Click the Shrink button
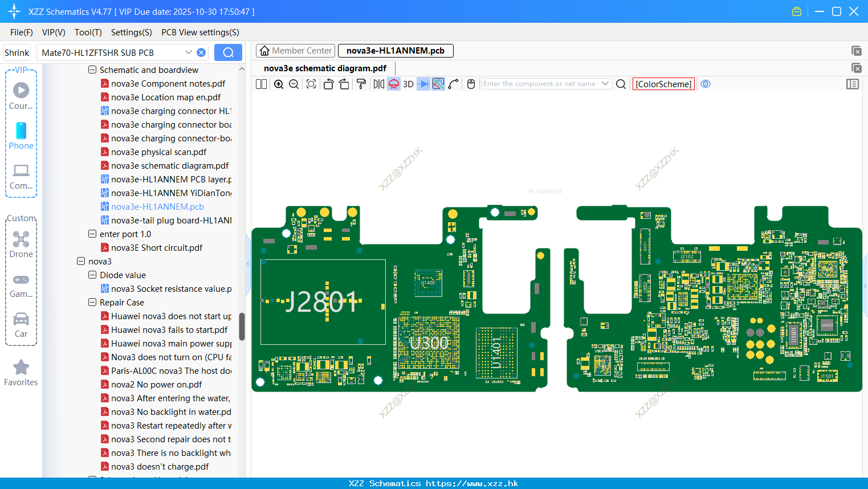Screen dimensions: 868x489 [17, 52]
